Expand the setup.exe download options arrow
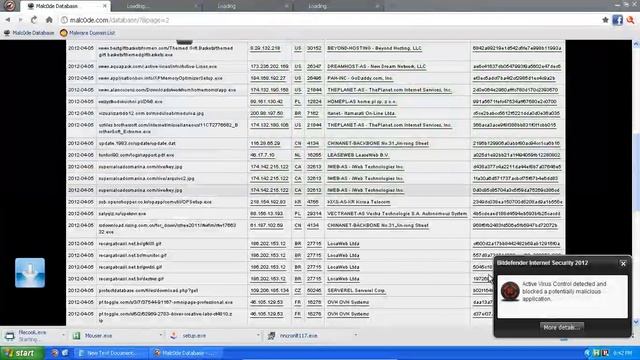This screenshot has height=360, width=640. tap(258, 335)
